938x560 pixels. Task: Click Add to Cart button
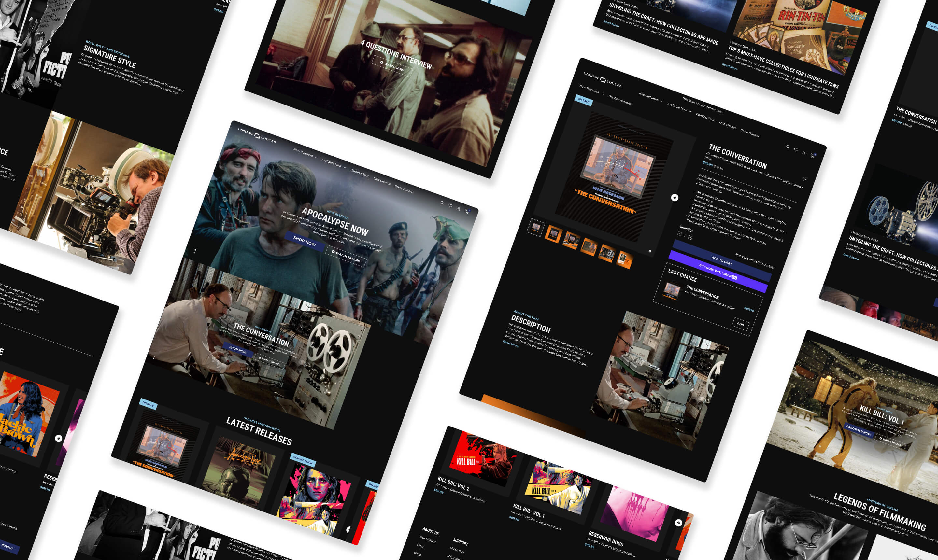tap(721, 260)
